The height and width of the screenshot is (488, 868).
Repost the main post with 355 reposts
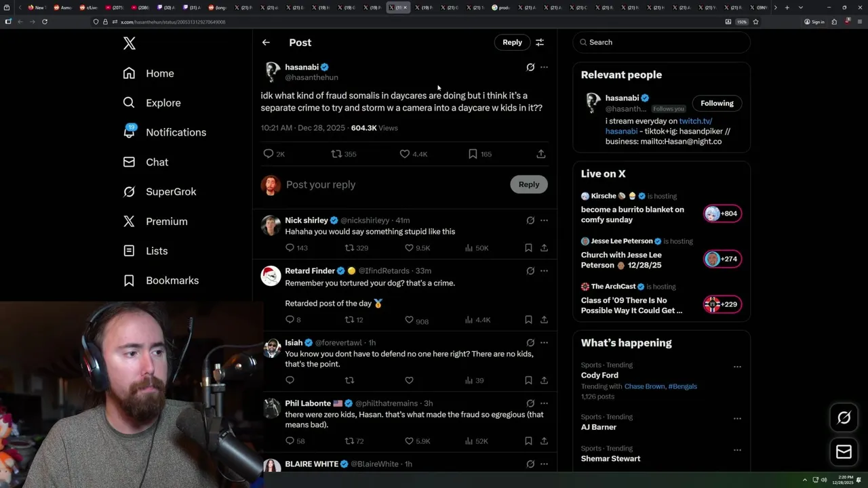336,154
